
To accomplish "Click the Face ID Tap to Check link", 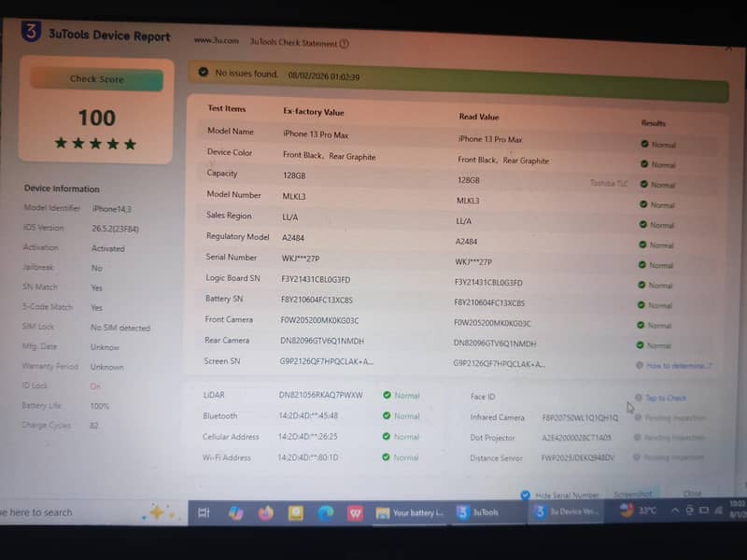I will coord(666,399).
